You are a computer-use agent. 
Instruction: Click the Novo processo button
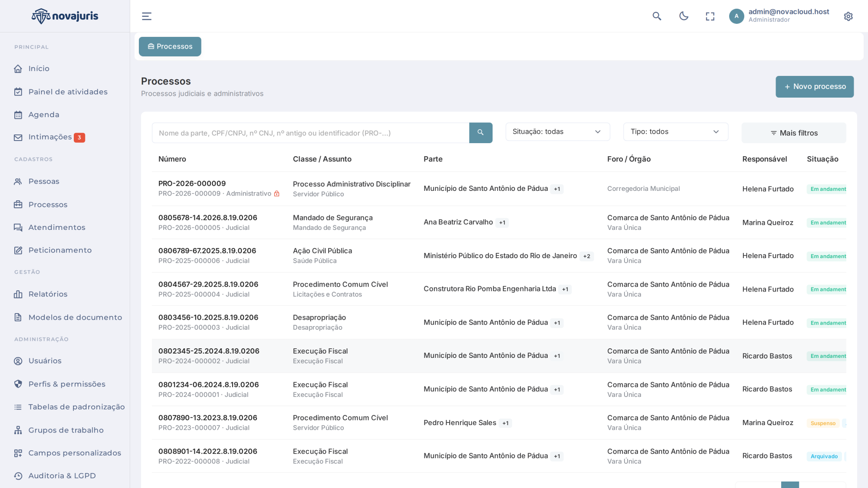pos(815,87)
